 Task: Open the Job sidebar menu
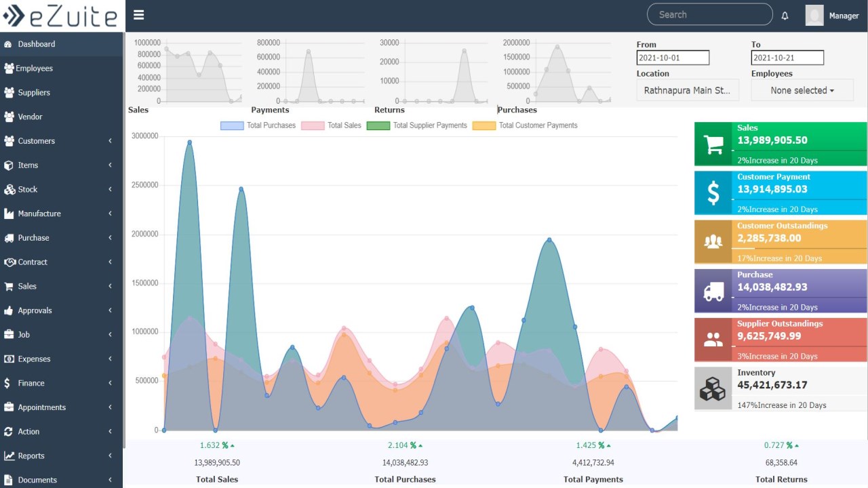point(61,335)
